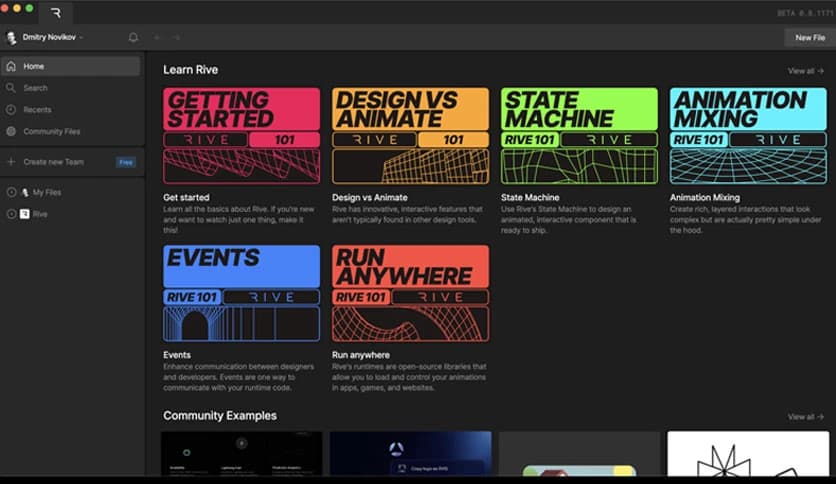Open Search in the sidebar
This screenshot has height=484, width=836.
click(x=70, y=88)
